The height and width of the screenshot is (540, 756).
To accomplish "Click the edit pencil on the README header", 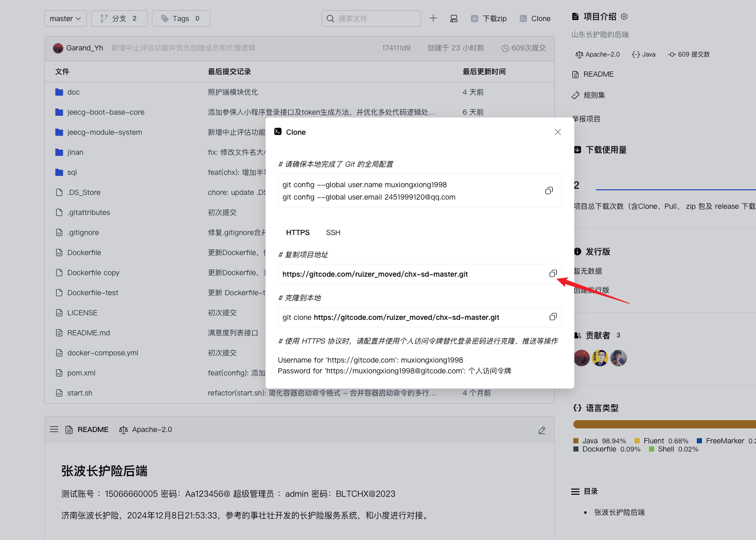I will point(541,429).
